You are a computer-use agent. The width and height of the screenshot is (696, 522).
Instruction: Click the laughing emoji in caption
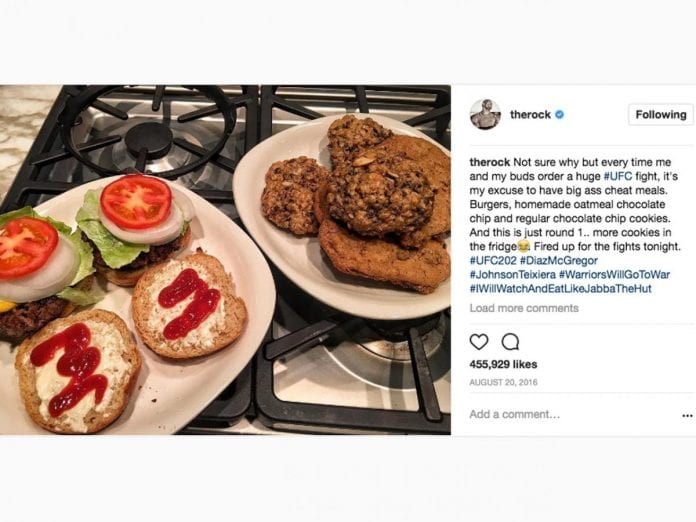(524, 246)
